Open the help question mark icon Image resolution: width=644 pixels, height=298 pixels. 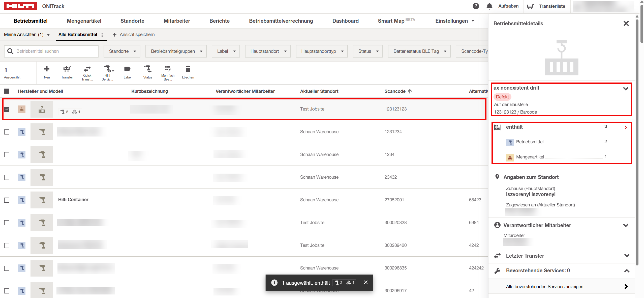(x=476, y=6)
